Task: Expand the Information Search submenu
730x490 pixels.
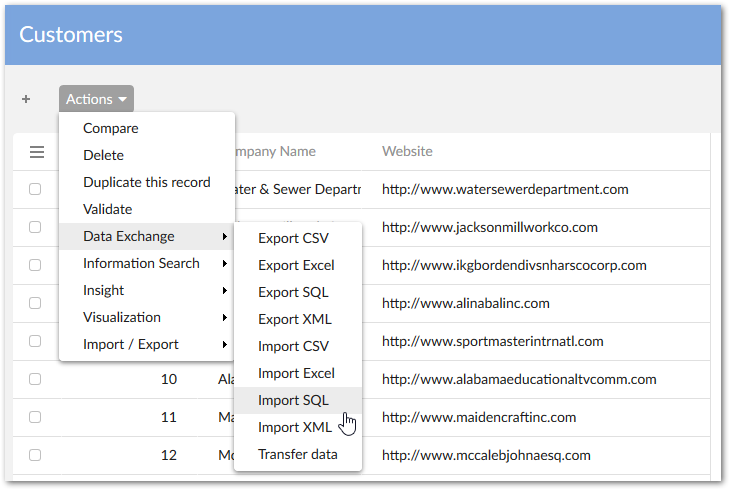Action: point(147,263)
